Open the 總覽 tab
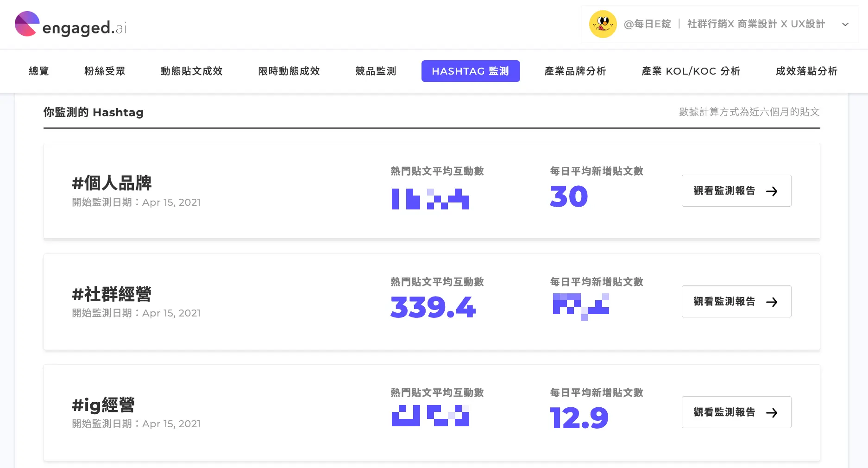Screen dimensions: 868x468 pyautogui.click(x=39, y=71)
